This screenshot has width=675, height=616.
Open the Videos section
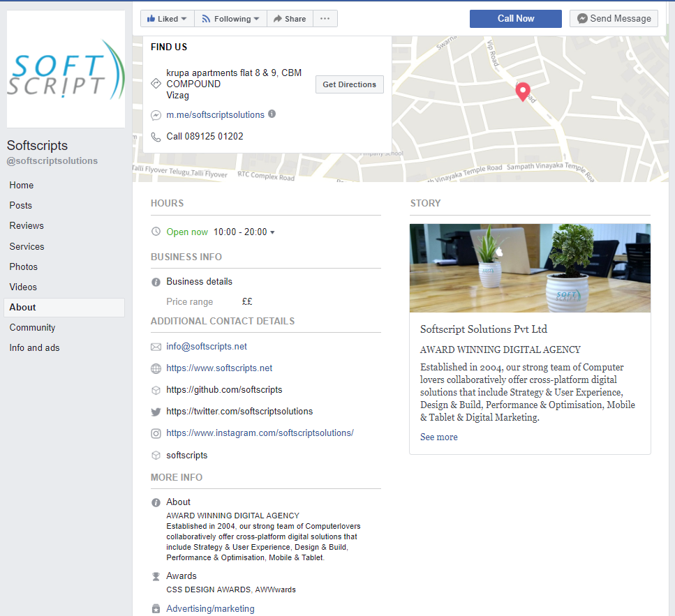coord(23,287)
